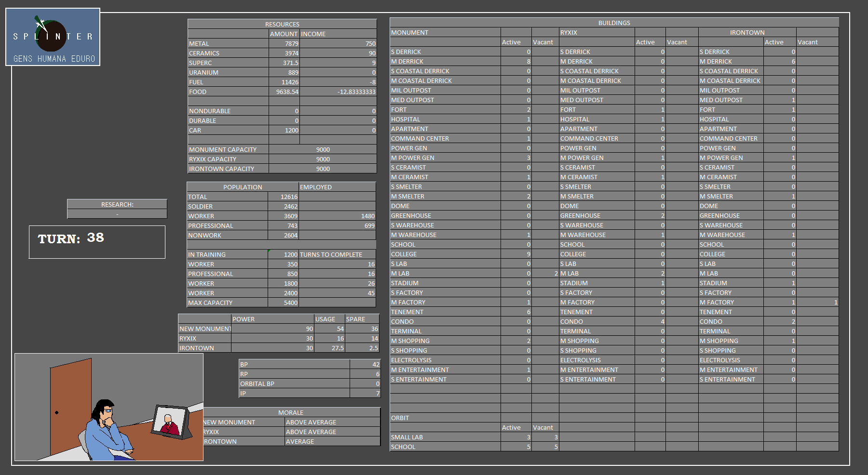Click the RESEARCH header cell
The image size is (868, 475).
[117, 204]
